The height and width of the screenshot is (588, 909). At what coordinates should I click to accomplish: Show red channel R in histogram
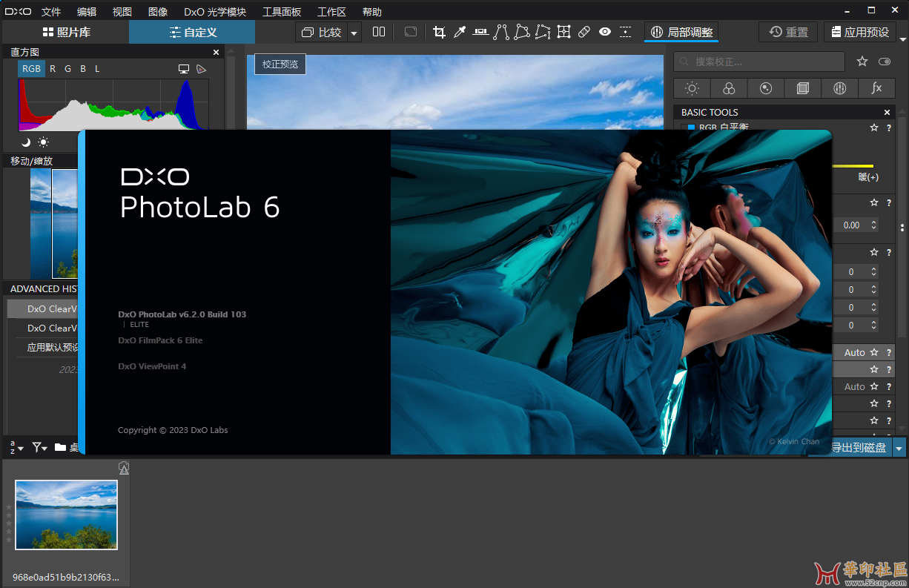(53, 69)
